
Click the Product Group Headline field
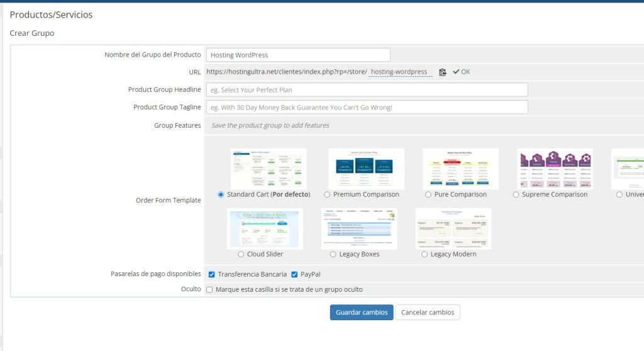tap(367, 90)
